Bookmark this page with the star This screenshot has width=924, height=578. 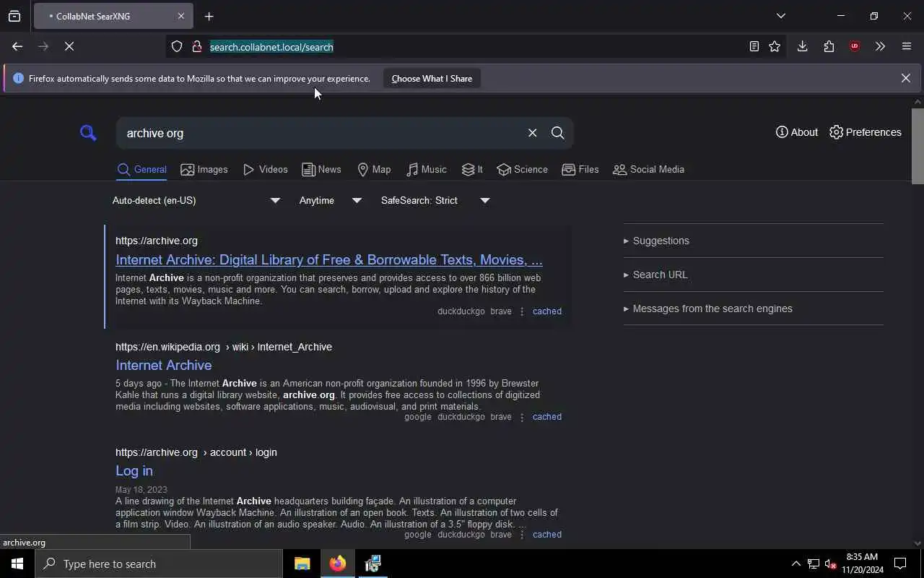(775, 47)
